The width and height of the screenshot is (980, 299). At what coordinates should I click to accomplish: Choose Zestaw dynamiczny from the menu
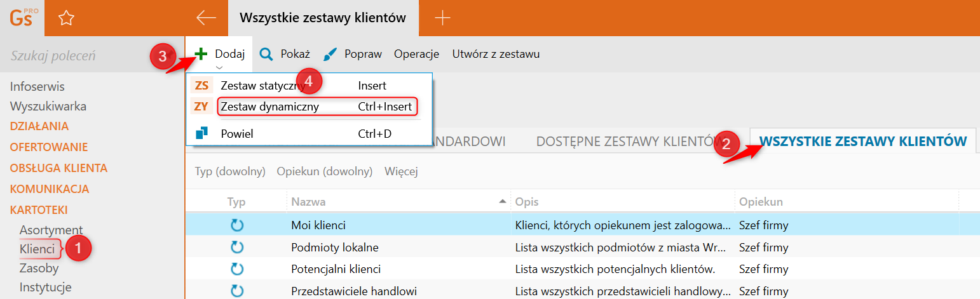(x=269, y=107)
